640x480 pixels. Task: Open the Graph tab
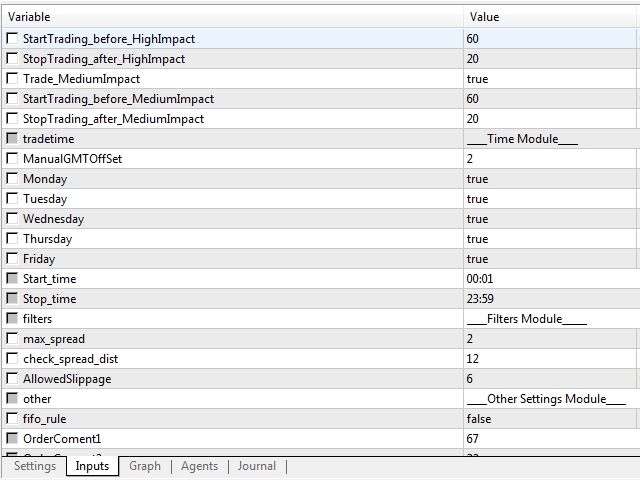145,466
